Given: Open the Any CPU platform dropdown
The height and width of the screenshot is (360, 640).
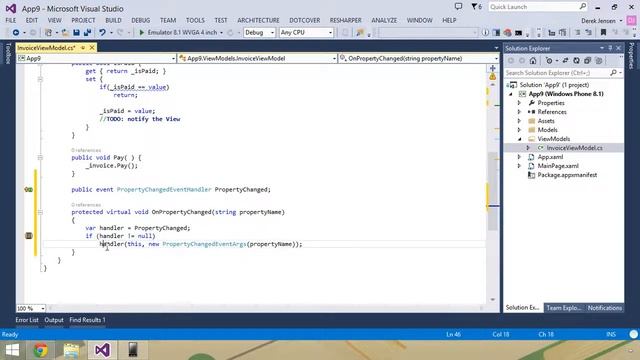Looking at the screenshot, I should [x=306, y=32].
